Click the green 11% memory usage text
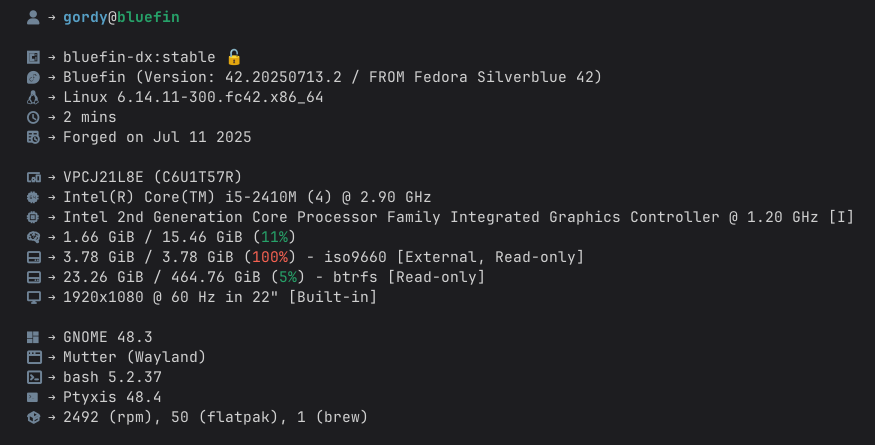 (x=275, y=237)
